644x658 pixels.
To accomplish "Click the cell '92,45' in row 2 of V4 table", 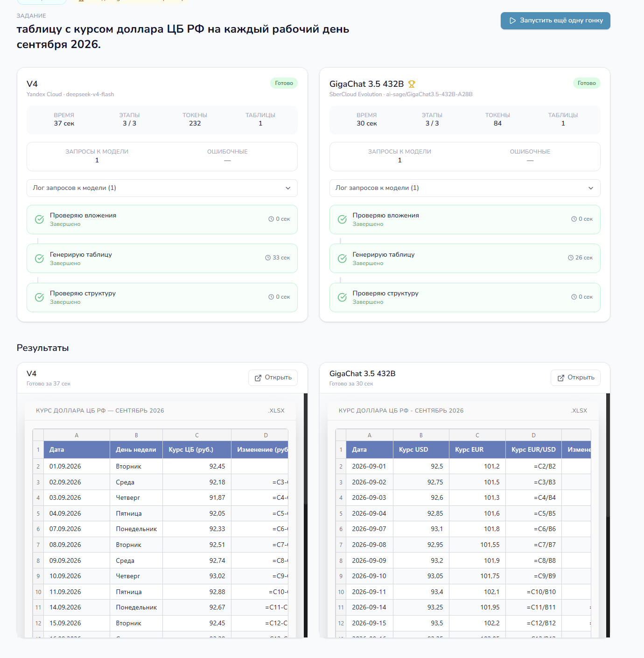I will coord(197,466).
